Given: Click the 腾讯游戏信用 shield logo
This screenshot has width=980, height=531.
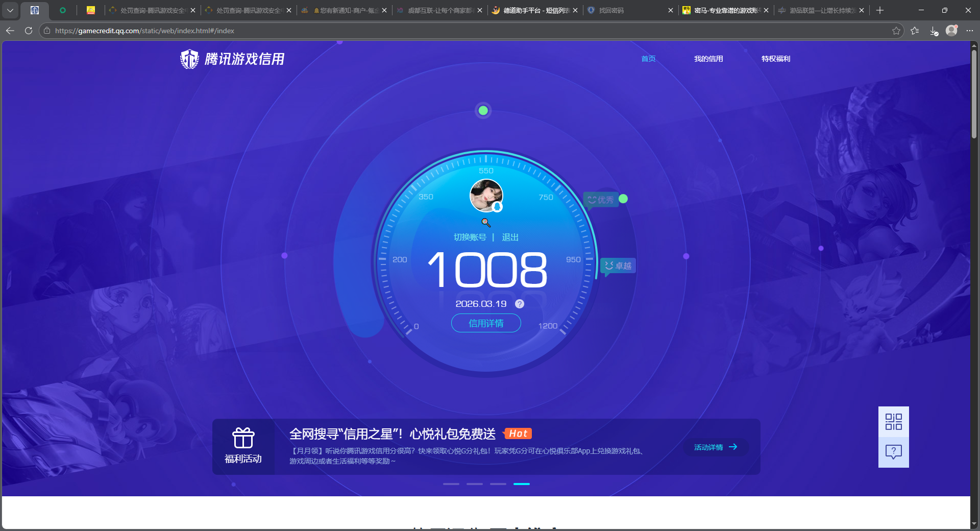Looking at the screenshot, I should (x=189, y=59).
